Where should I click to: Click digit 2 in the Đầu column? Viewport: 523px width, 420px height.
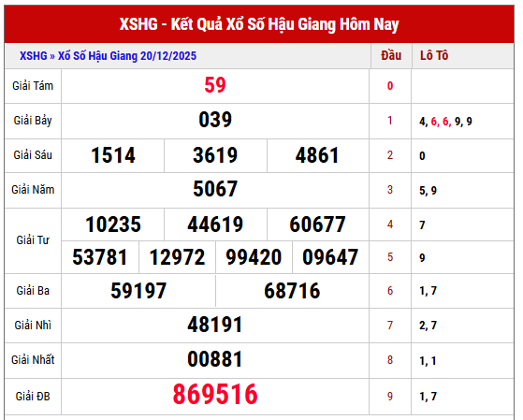[390, 155]
